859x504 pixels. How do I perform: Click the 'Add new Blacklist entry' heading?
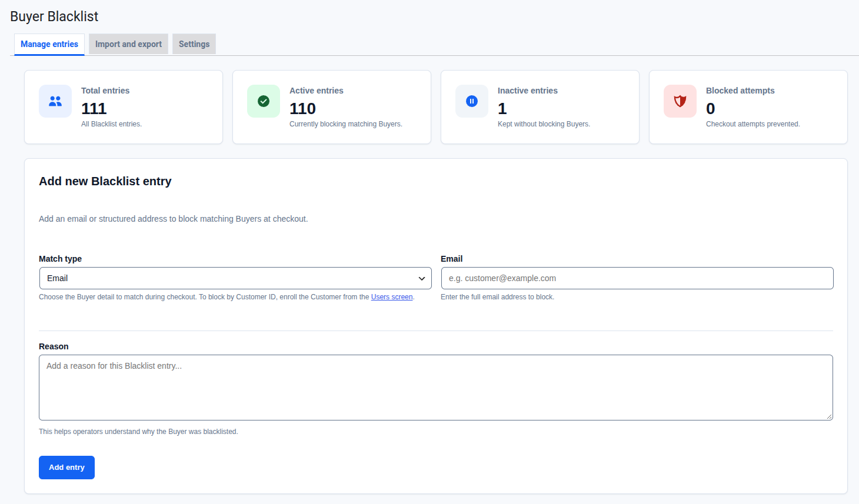(105, 181)
